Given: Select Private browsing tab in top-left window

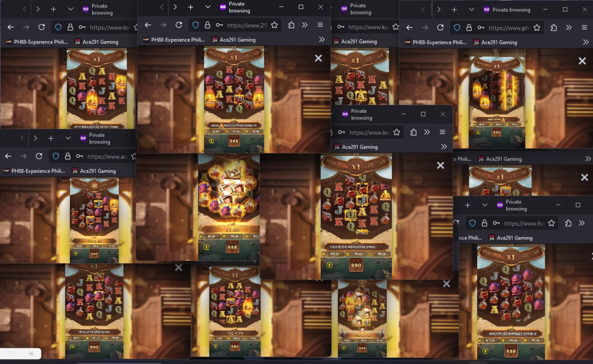Looking at the screenshot, I should (98, 9).
